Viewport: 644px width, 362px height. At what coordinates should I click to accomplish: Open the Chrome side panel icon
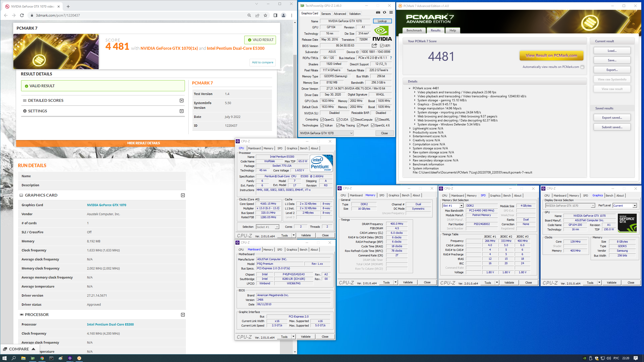click(275, 15)
